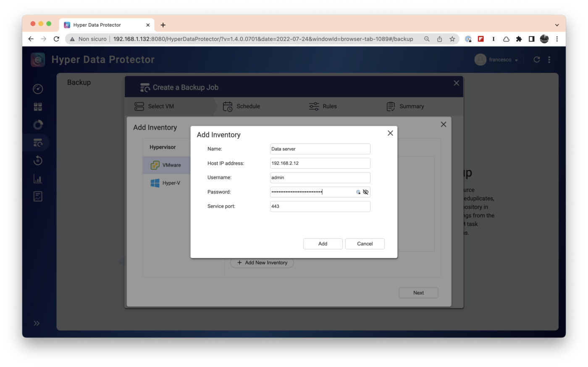This screenshot has width=588, height=367.
Task: Click the Hyper Data Protector app logo
Action: pyautogui.click(x=38, y=60)
